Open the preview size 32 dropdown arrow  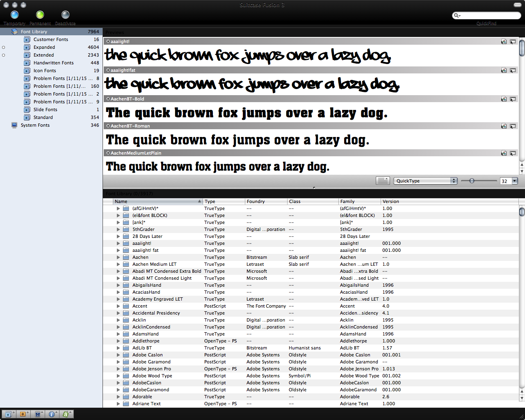(515, 181)
